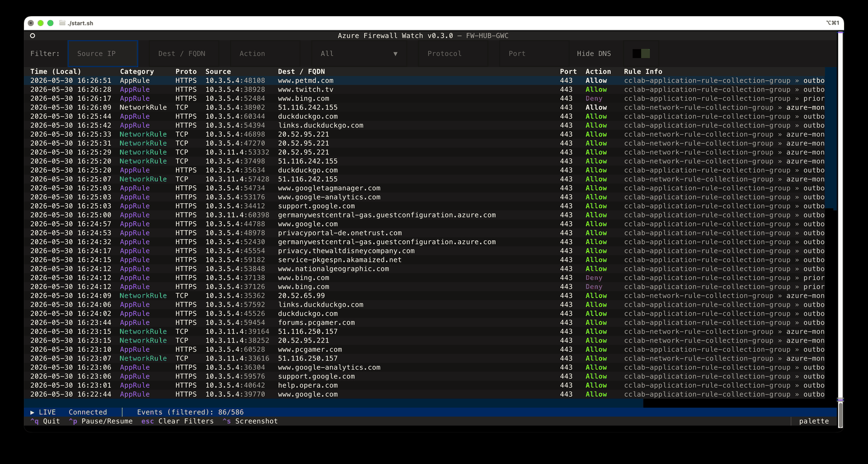Click the LIVE play indicator
Screen dimensions: 868x464
43,413
